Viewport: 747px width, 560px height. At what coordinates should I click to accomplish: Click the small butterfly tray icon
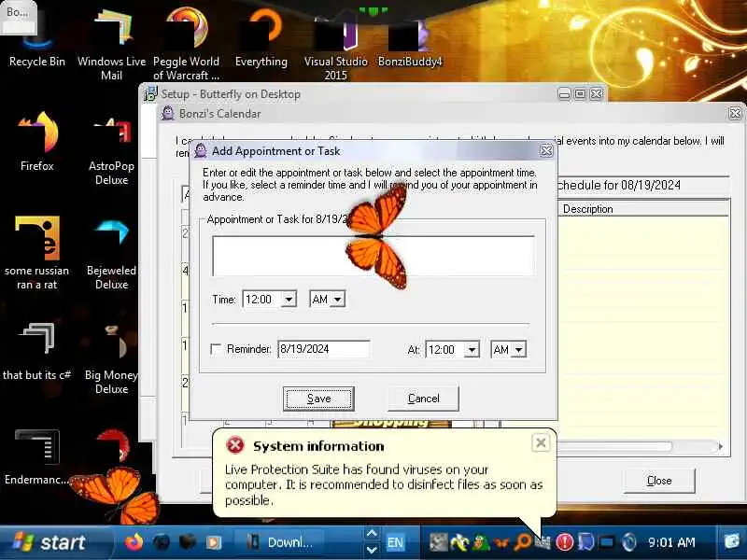coord(501,542)
